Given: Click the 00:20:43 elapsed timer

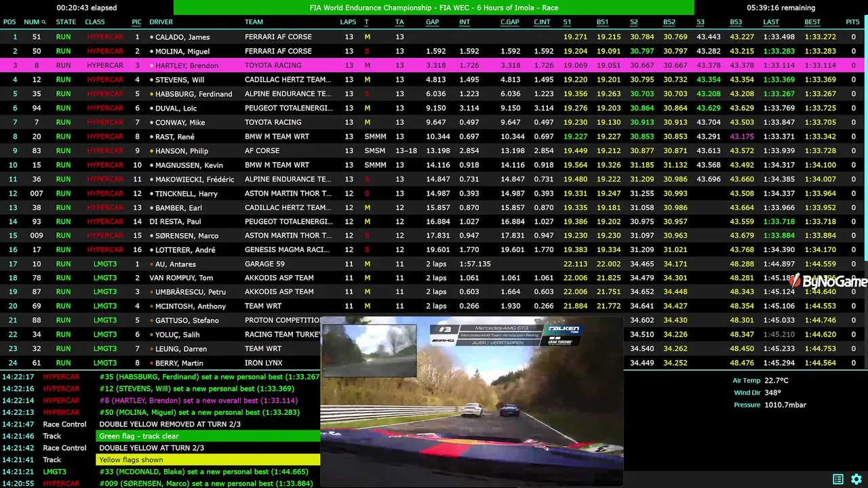Looking at the screenshot, I should click(x=87, y=8).
